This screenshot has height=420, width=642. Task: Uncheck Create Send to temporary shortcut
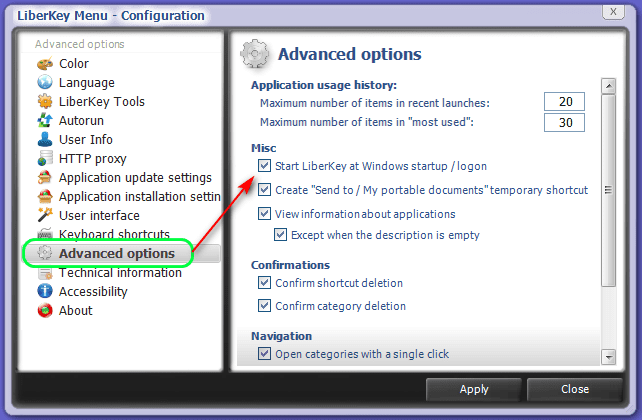coord(264,190)
